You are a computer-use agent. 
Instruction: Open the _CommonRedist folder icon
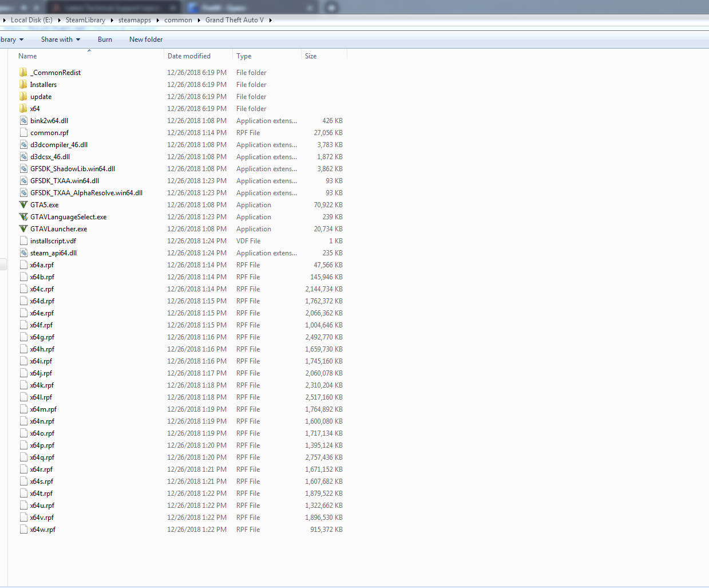[x=23, y=72]
